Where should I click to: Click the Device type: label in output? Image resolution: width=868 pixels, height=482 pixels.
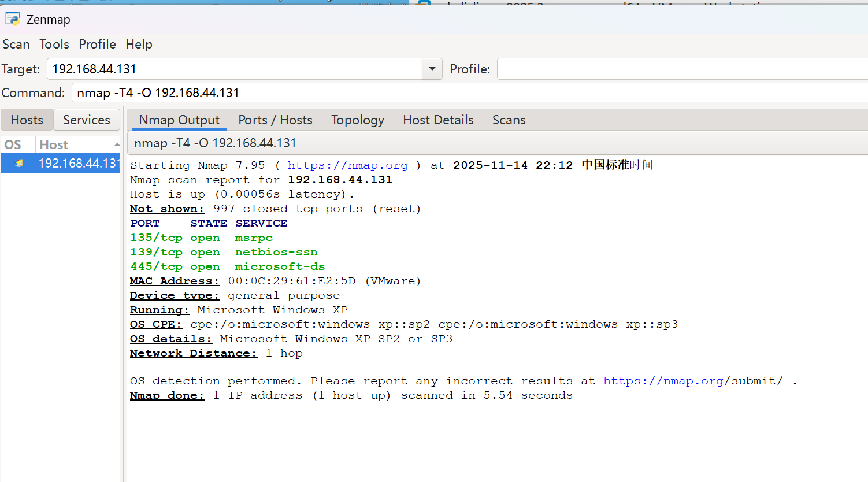(x=175, y=295)
